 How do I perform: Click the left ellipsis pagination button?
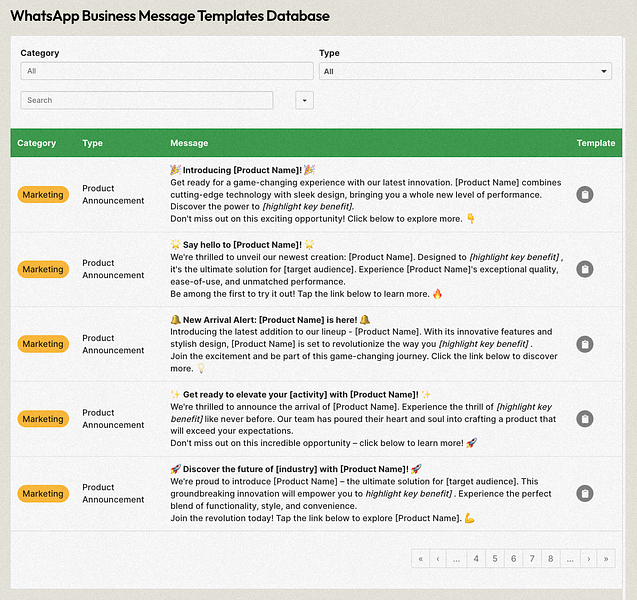coord(457,559)
